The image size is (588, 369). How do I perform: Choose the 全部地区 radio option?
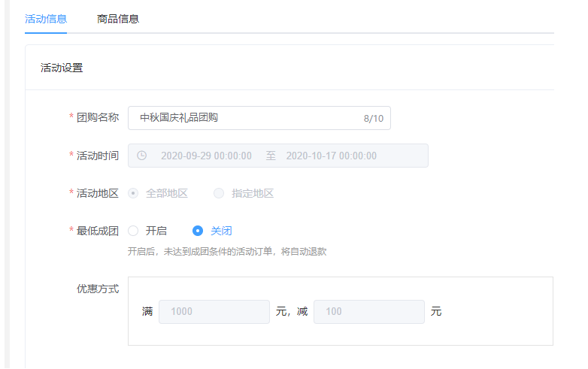point(134,193)
